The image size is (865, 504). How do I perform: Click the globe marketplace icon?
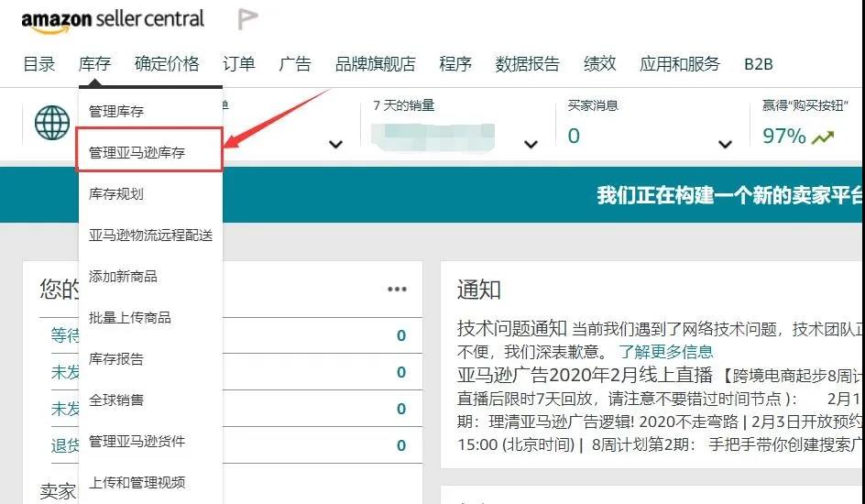pos(52,122)
